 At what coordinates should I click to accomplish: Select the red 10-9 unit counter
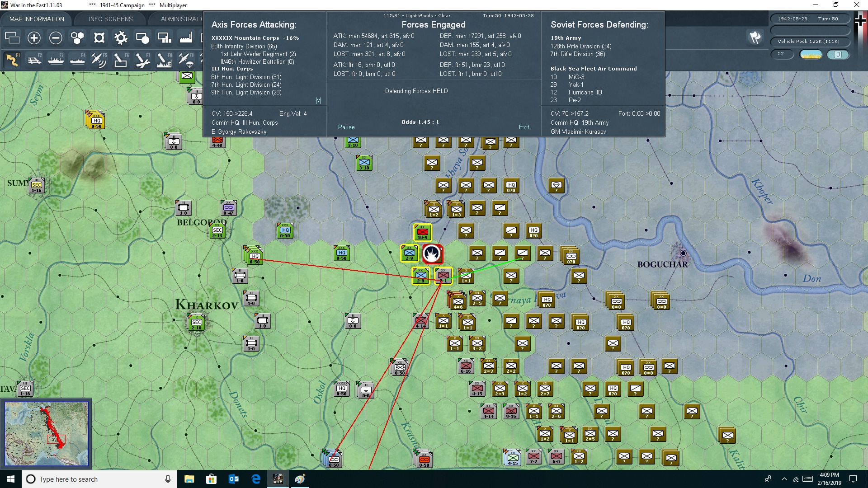(422, 232)
